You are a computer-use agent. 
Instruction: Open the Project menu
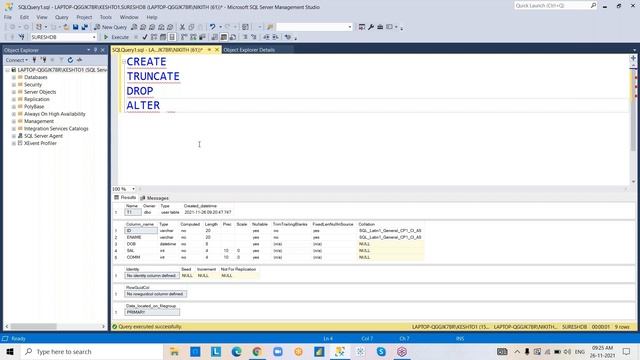click(x=84, y=17)
